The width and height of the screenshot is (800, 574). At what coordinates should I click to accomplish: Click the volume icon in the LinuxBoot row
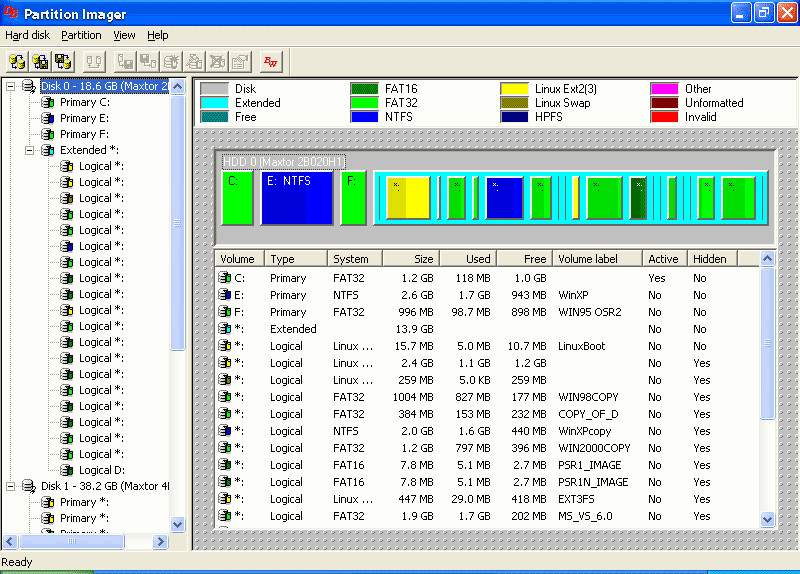pos(224,345)
